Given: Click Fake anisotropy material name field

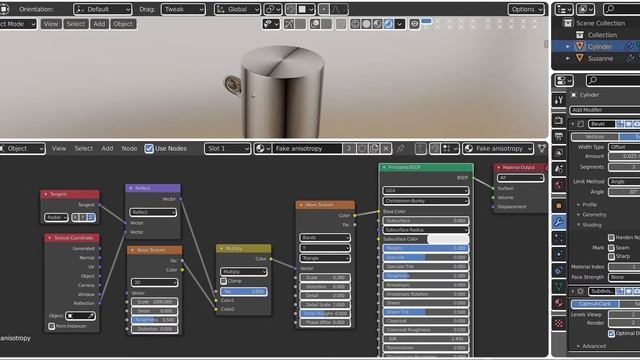Looking at the screenshot, I should tap(307, 149).
